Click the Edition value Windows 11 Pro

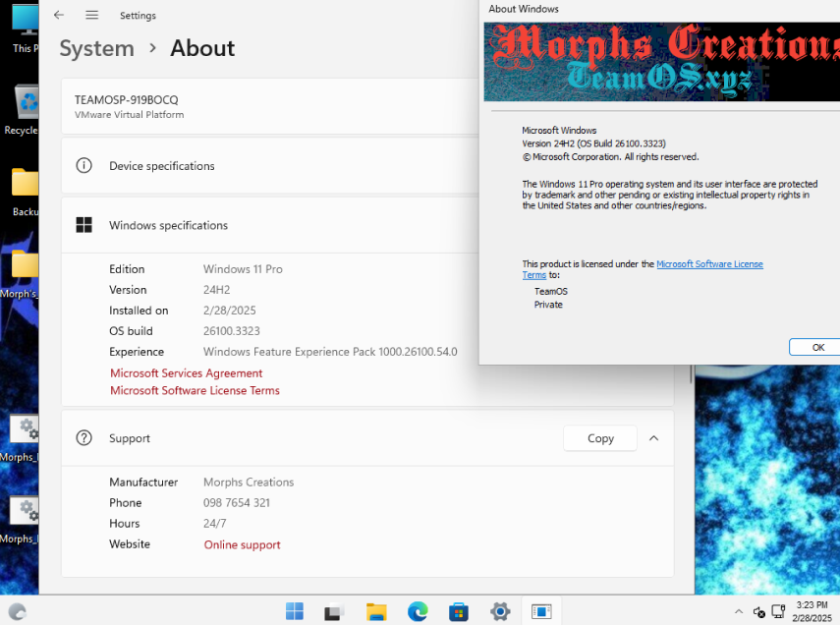[x=243, y=269]
